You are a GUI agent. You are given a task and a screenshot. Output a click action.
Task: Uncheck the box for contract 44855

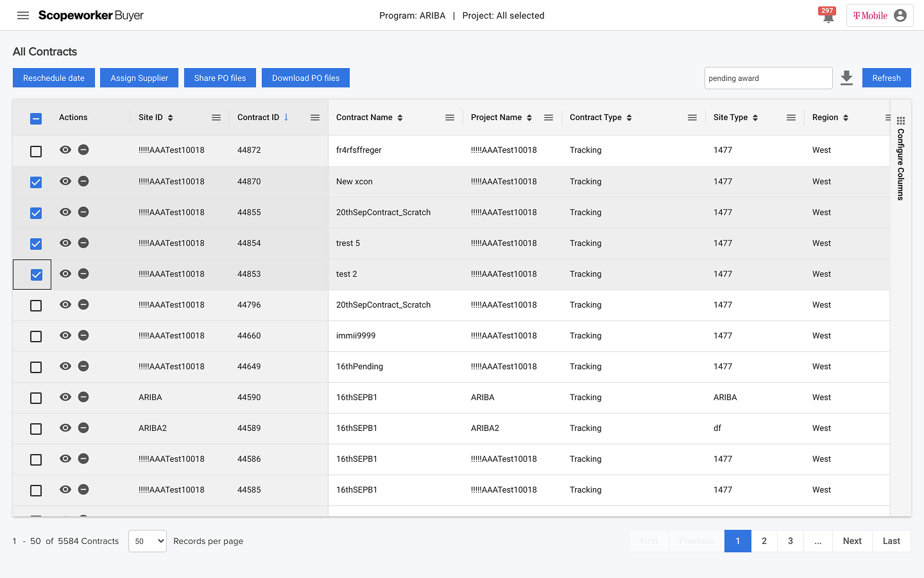coord(36,213)
